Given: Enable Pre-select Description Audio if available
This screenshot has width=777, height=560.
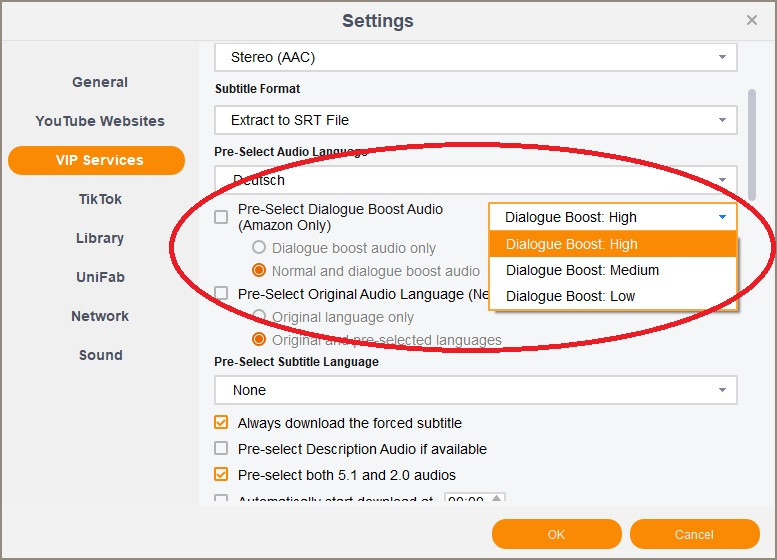Looking at the screenshot, I should point(221,449).
